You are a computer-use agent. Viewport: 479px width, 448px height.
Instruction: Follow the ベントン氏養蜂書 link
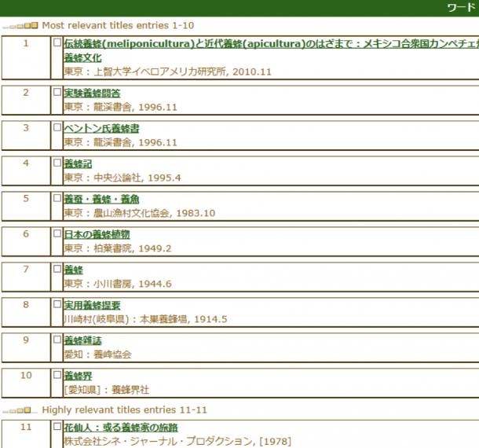coord(101,128)
